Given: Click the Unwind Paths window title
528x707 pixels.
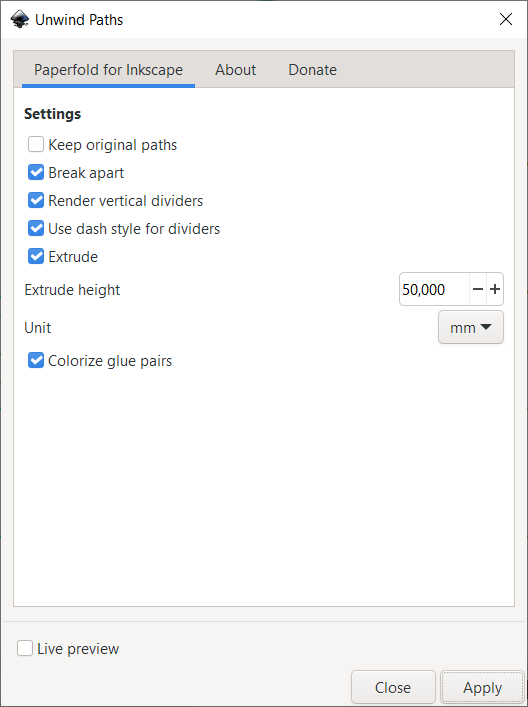Looking at the screenshot, I should tap(79, 20).
